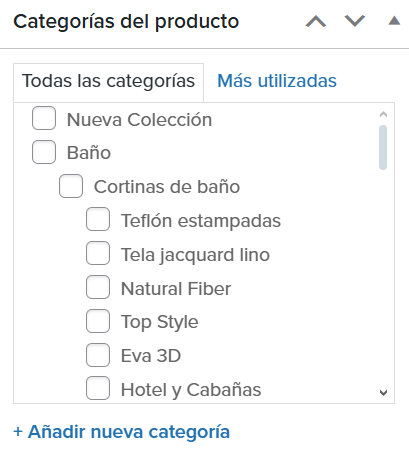
Task: Check the Top Style category box
Action: pos(98,321)
